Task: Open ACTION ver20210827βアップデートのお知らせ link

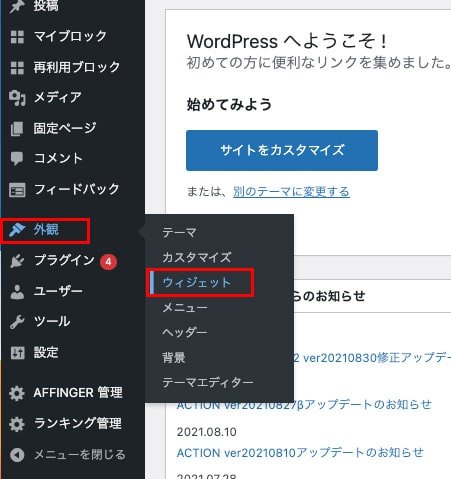Action: 304,405
